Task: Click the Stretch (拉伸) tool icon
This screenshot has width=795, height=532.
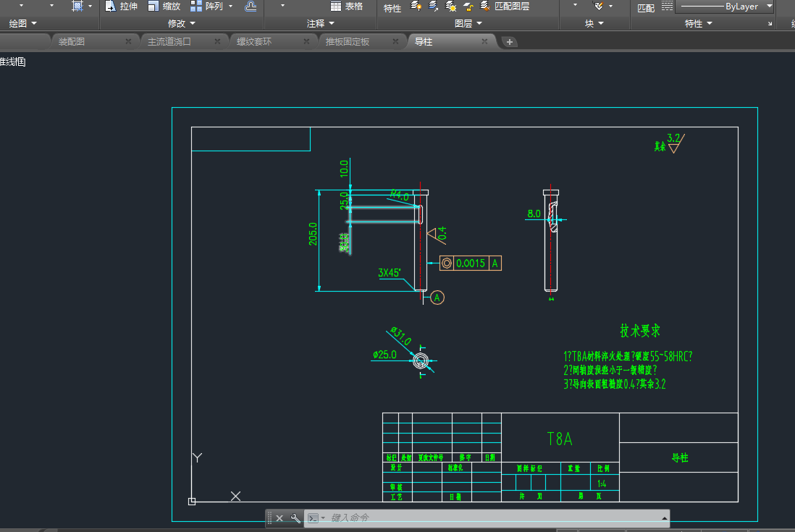Action: [x=110, y=7]
